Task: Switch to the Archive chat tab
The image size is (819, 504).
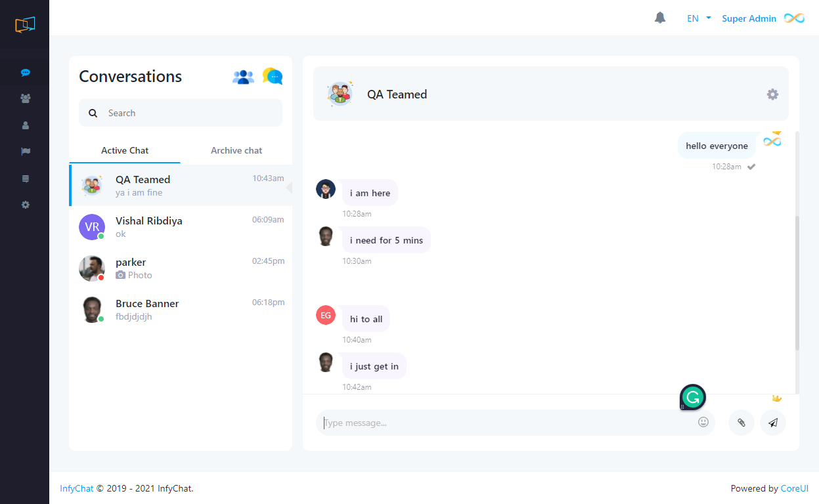Action: [236, 150]
